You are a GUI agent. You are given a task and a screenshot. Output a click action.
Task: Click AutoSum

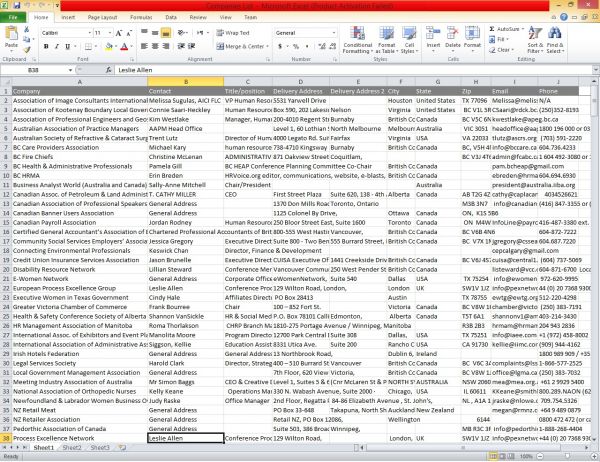click(x=505, y=29)
